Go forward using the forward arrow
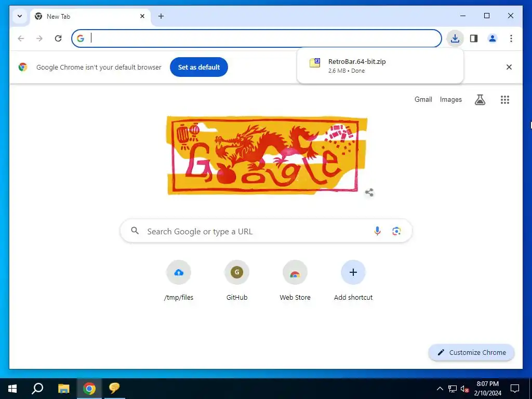The width and height of the screenshot is (532, 399). tap(39, 38)
